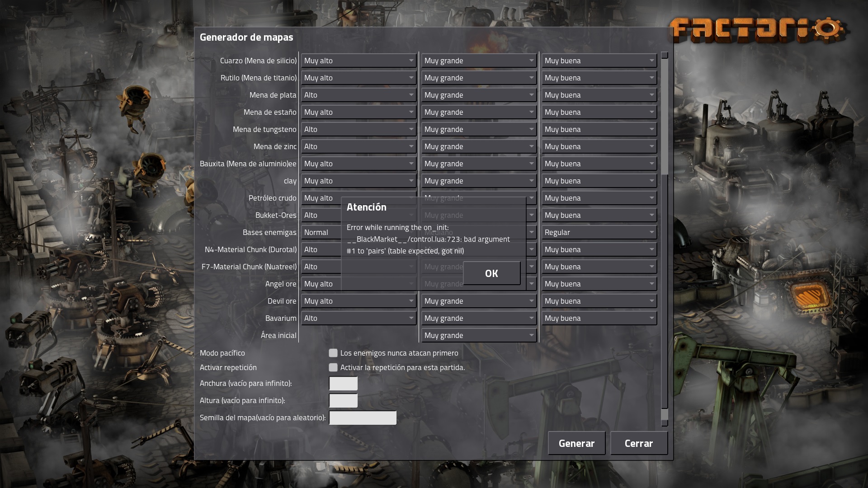Open Bukket-Ores richness dropdown
Screen dimensions: 868x488
[599, 215]
